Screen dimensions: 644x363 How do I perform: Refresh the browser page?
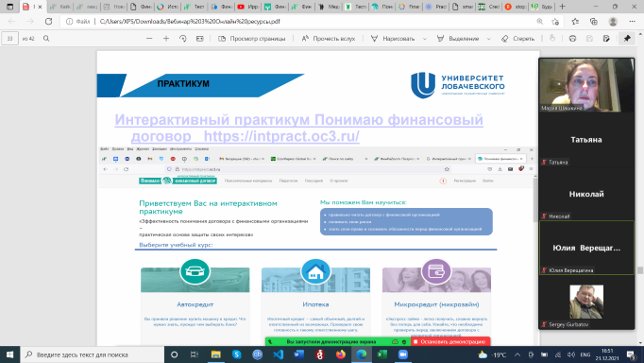click(48, 22)
